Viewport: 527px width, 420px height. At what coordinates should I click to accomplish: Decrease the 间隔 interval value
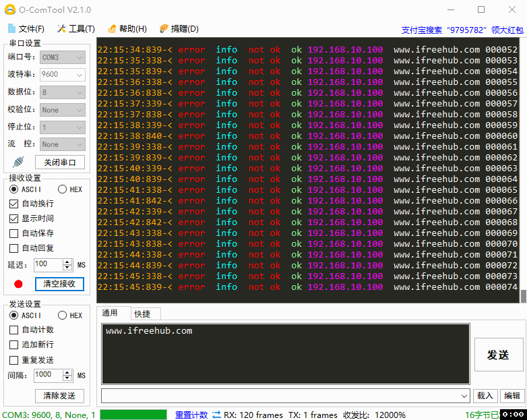click(67, 378)
